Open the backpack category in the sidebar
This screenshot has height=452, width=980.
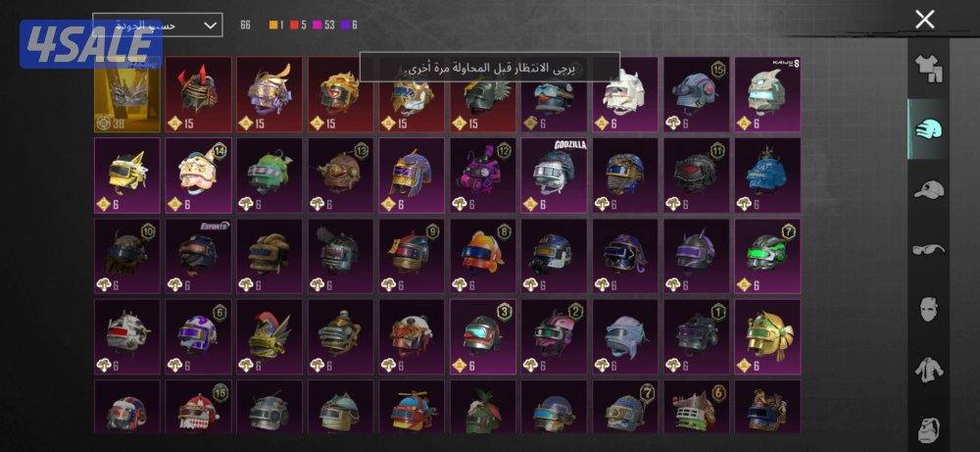[928, 428]
